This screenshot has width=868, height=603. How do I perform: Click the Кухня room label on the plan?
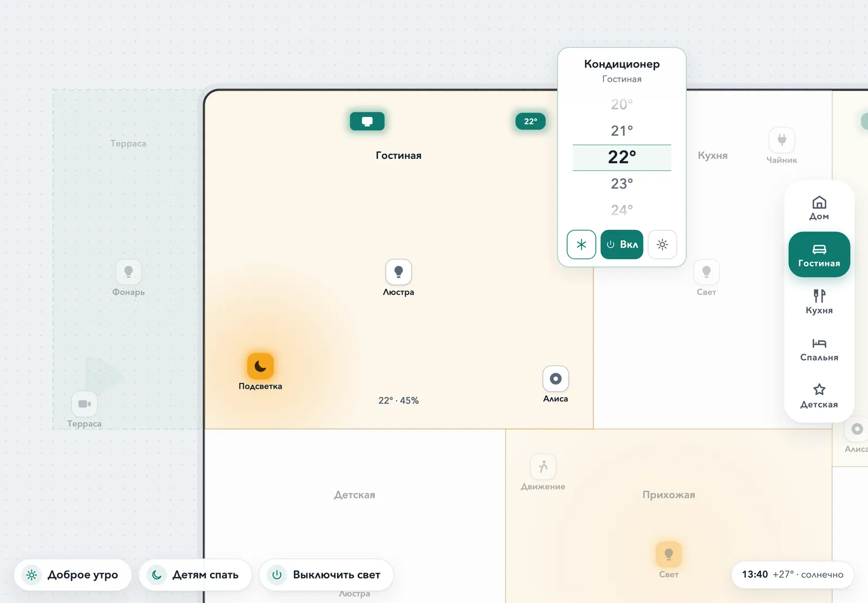coord(713,156)
